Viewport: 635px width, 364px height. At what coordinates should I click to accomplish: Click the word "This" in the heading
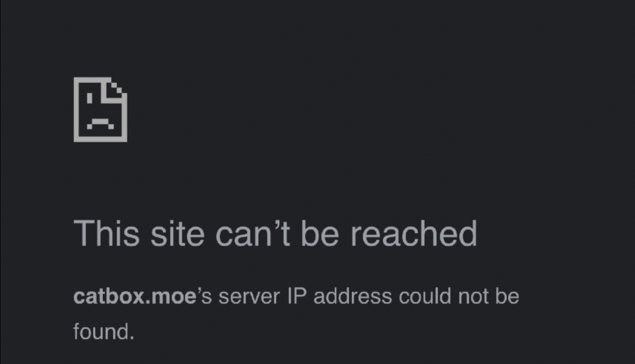point(107,233)
